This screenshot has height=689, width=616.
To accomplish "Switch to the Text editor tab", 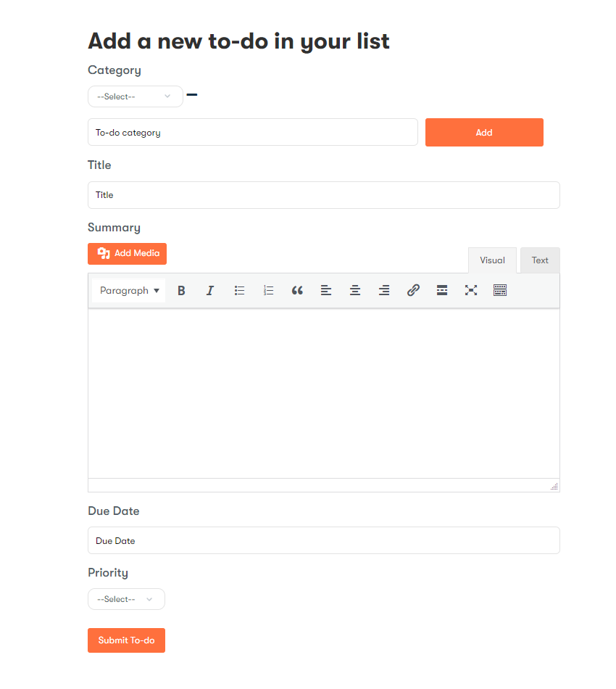I will 539,260.
